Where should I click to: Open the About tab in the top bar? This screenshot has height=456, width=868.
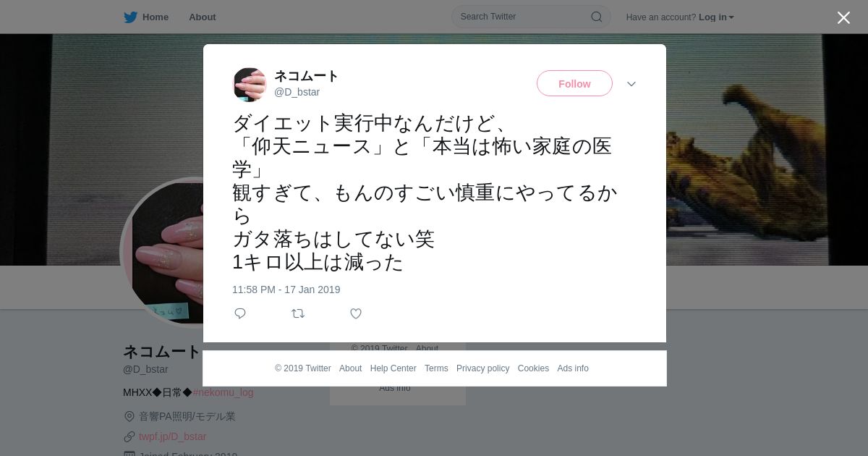[x=203, y=17]
